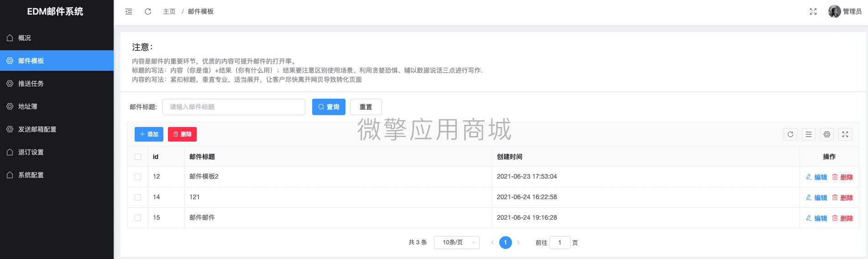Change table density with the lines icon
The height and width of the screenshot is (259, 868).
tap(809, 134)
